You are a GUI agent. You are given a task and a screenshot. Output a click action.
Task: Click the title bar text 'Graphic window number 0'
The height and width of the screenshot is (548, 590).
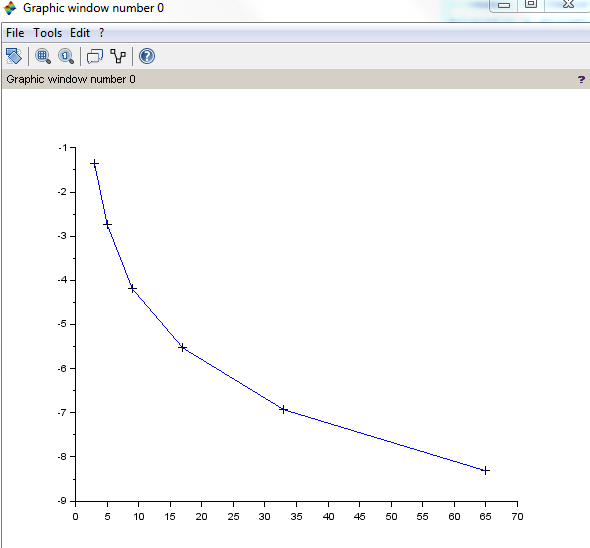[x=93, y=8]
